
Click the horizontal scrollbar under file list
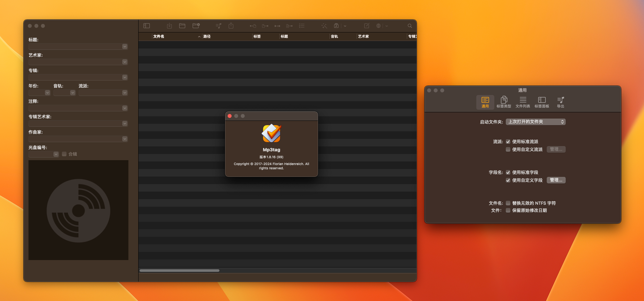[180, 271]
